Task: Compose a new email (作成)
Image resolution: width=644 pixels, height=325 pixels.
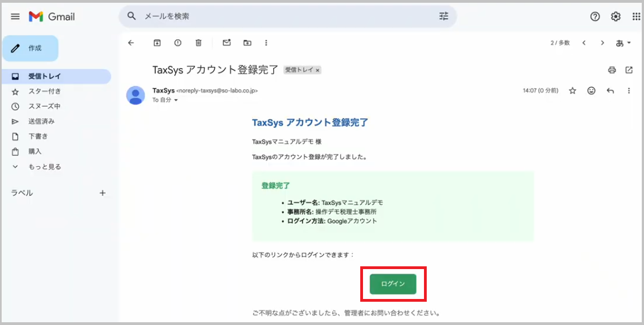Action: pos(30,48)
